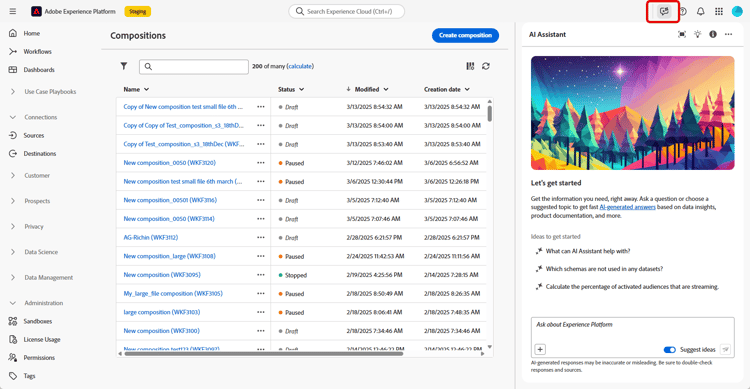Refresh the compositions list
Viewport: 750px width, 389px height.
(x=486, y=66)
